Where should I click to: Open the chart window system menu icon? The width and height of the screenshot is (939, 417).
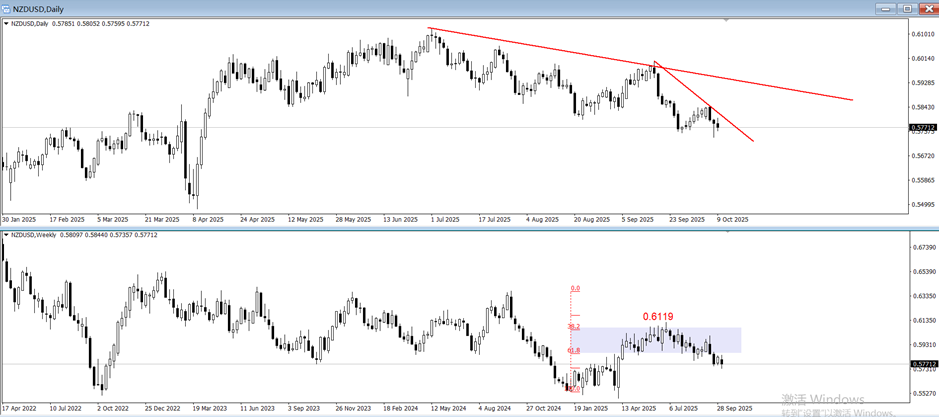coord(7,8)
